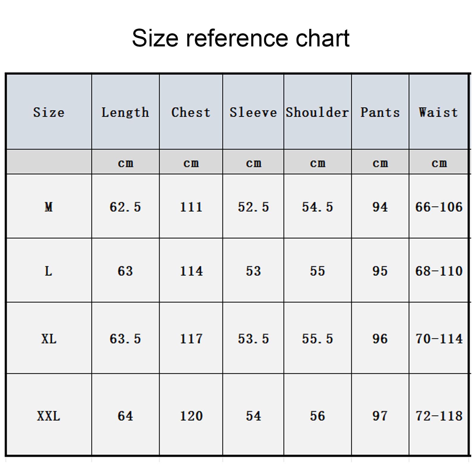
Task: Select the Pants column header
Action: [x=380, y=112]
